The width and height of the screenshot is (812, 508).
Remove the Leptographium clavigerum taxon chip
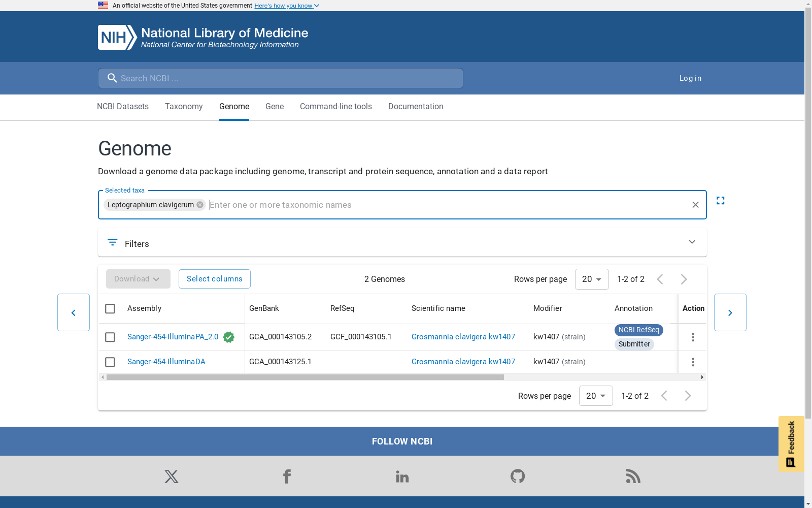click(200, 205)
